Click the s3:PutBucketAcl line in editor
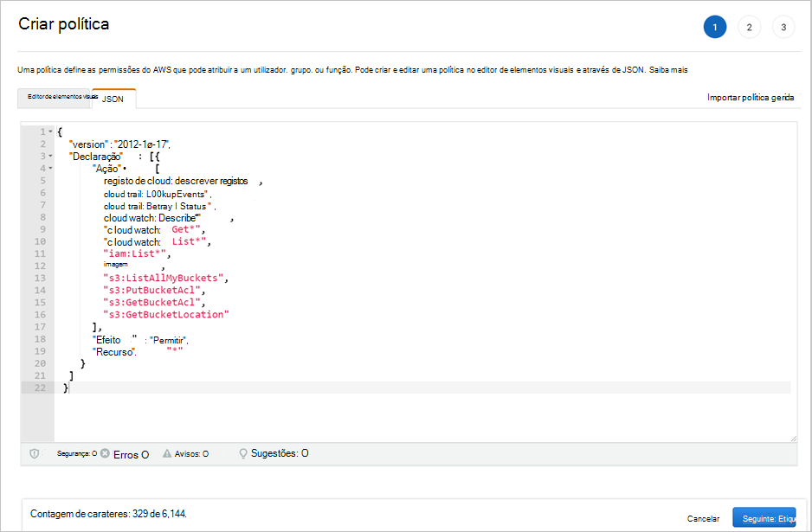 click(151, 291)
